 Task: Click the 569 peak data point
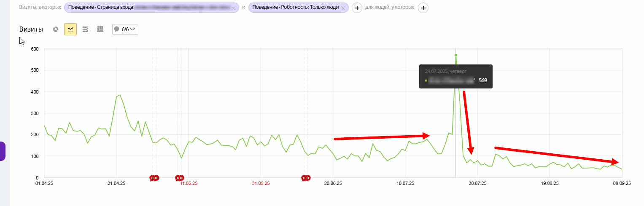coord(456,55)
